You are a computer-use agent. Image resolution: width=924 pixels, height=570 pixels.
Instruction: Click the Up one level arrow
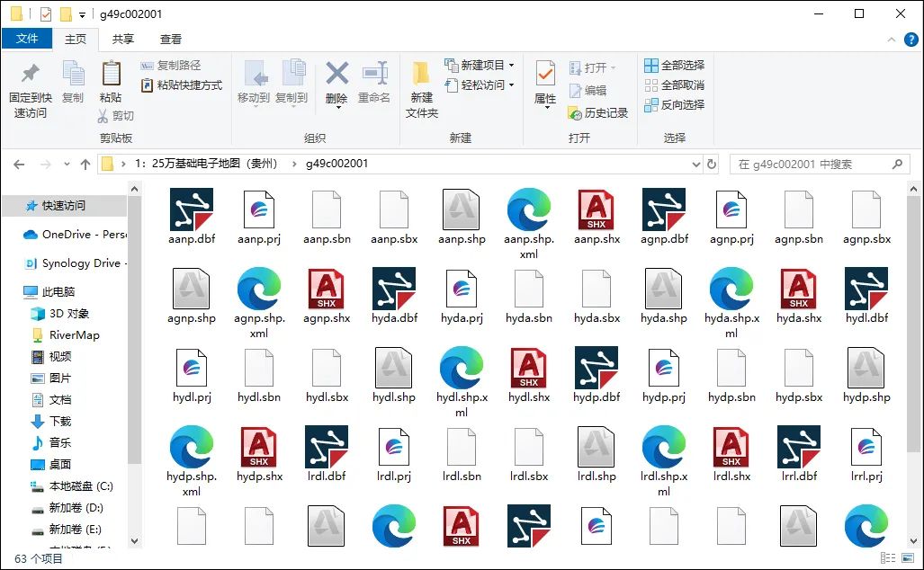pos(85,165)
